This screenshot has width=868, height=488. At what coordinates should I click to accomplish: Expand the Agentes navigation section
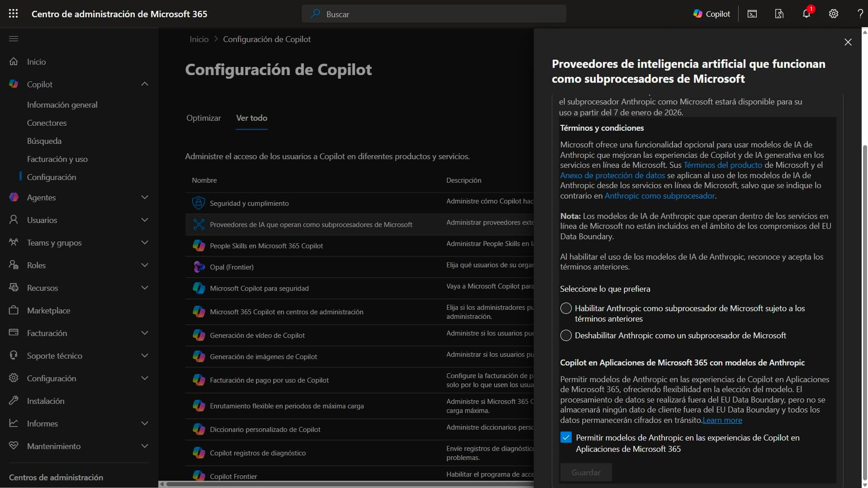pos(144,197)
